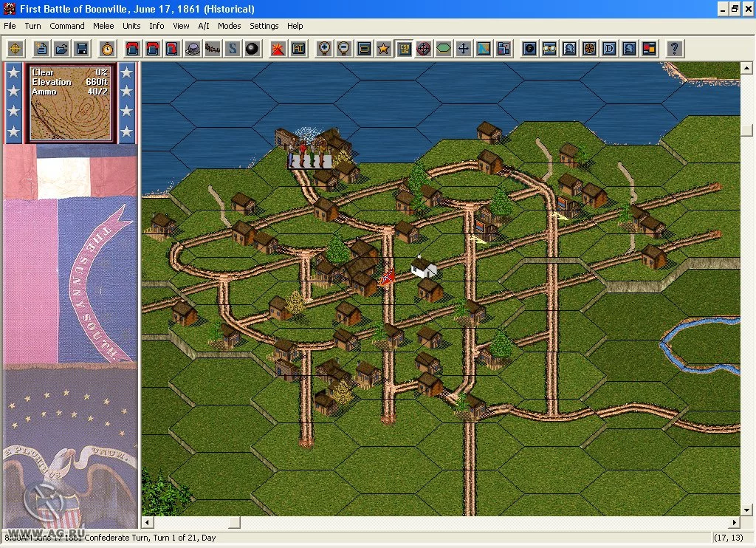This screenshot has height=548, width=756.
Task: Click the zoom-in magnifier icon
Action: tap(323, 49)
